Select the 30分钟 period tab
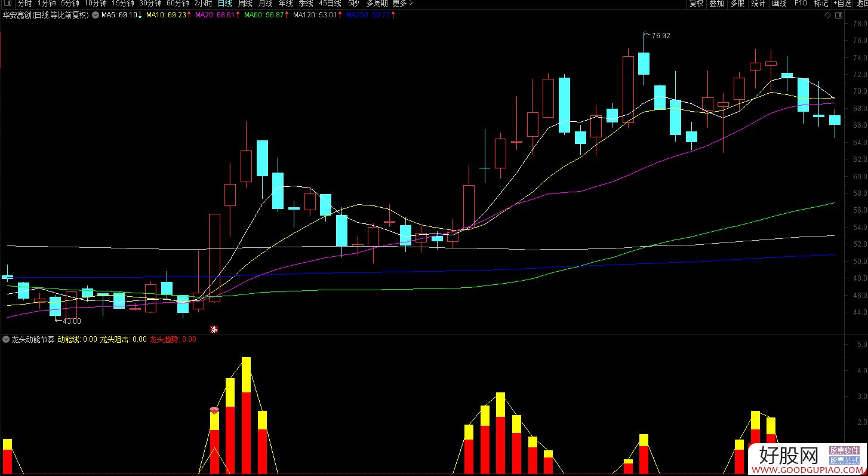Image resolution: width=868 pixels, height=476 pixels. tap(150, 4)
